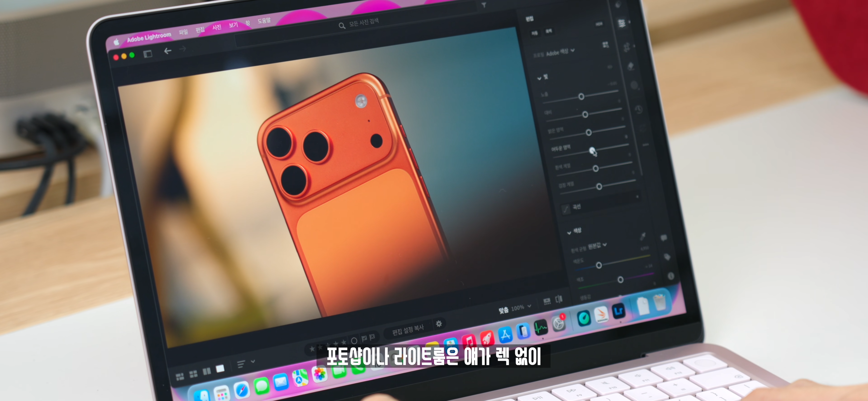868x401 pixels.
Task: Open the Comments speech bubble panel
Action: (663, 238)
